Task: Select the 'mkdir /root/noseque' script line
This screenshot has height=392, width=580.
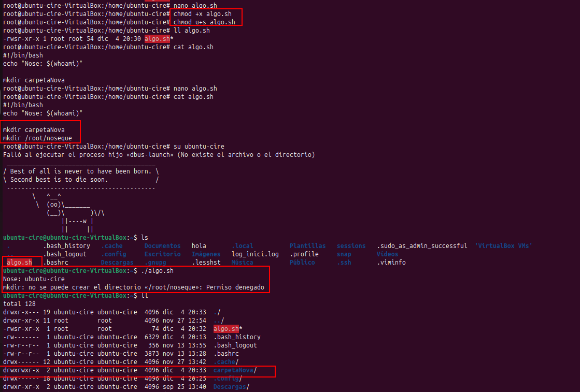Action: click(41, 138)
